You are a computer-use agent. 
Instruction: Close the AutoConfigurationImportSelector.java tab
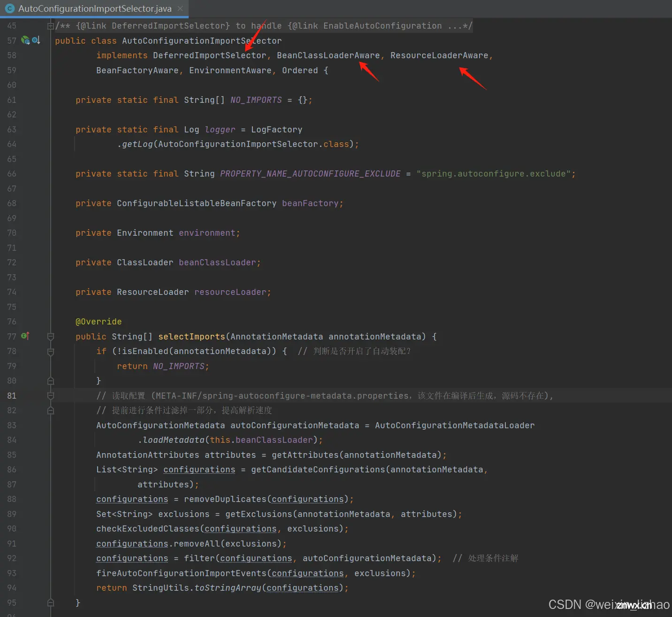pos(180,8)
